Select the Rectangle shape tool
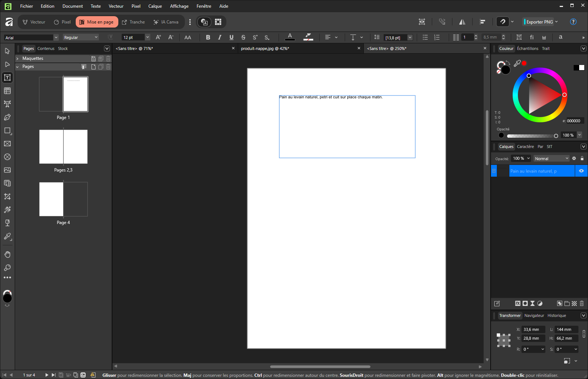 tap(7, 130)
